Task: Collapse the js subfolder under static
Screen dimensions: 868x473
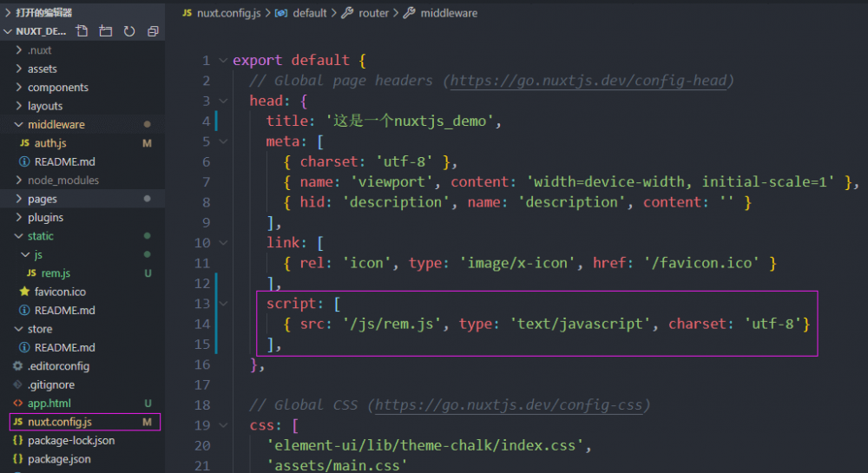Action: coord(25,254)
